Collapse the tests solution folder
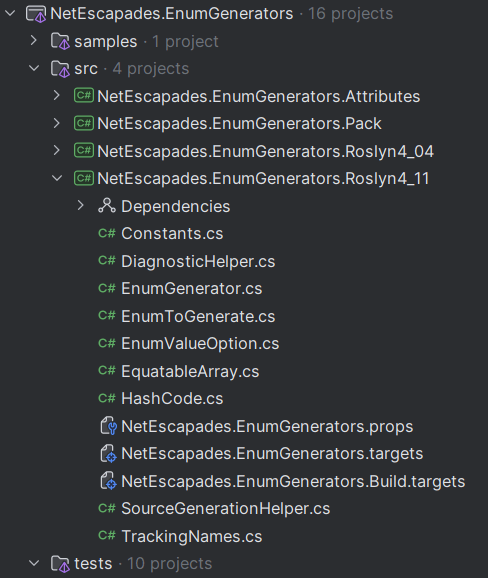 tap(34, 563)
